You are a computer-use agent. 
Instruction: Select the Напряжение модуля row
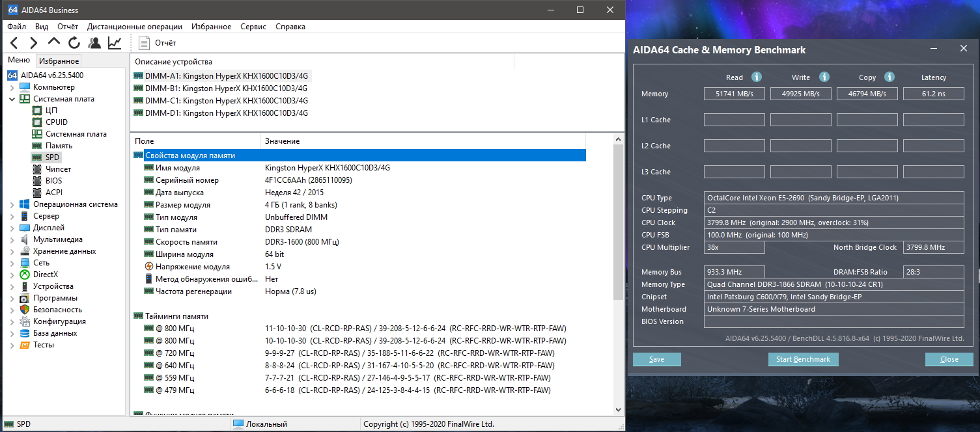pyautogui.click(x=359, y=267)
